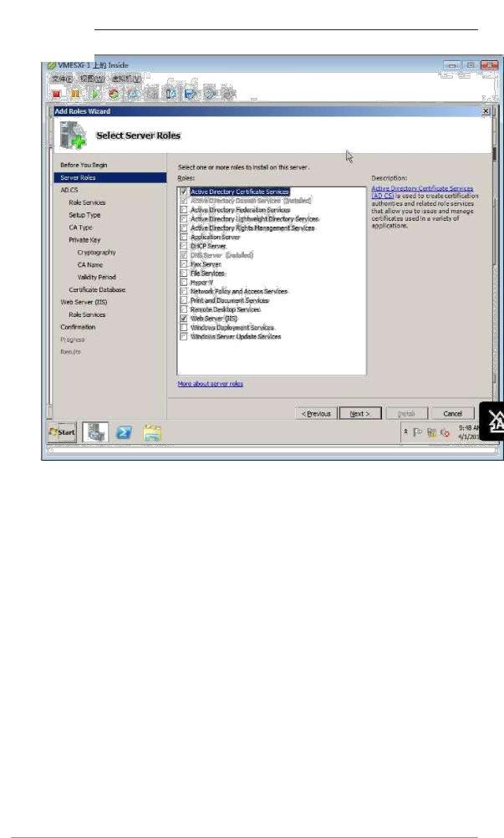Go to Before You Begin step
Viewport: 504px width, 838px height.
pyautogui.click(x=84, y=165)
